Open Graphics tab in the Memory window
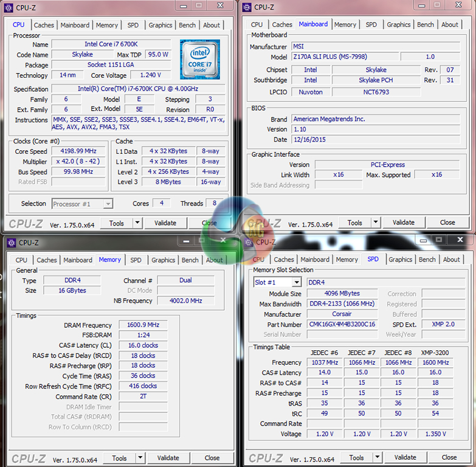Image resolution: width=476 pixels, height=467 pixels. click(x=163, y=260)
